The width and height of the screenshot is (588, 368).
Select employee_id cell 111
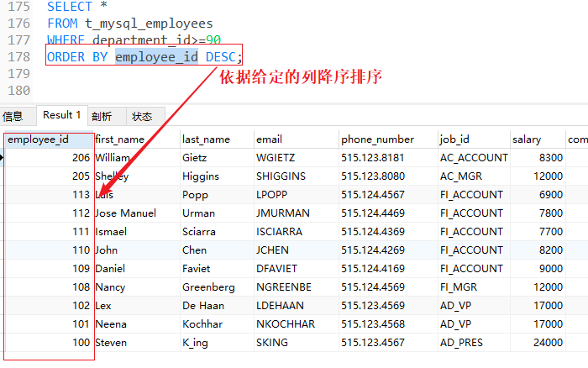pyautogui.click(x=49, y=231)
